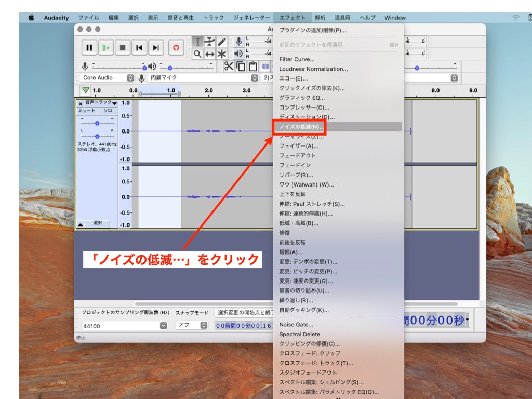The width and height of the screenshot is (532, 399).
Task: Adjust the recording volume slider
Action: point(118,67)
